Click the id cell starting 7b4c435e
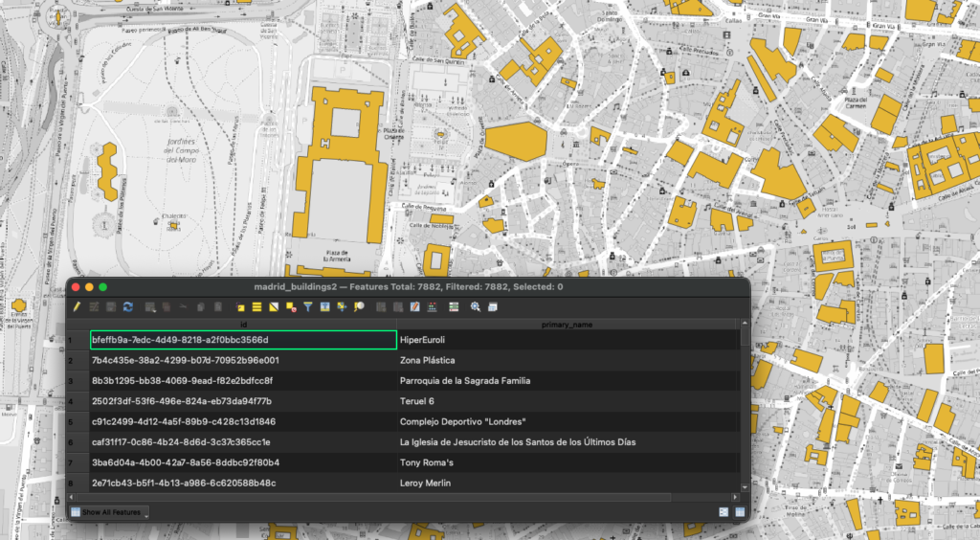The width and height of the screenshot is (980, 540). click(244, 361)
